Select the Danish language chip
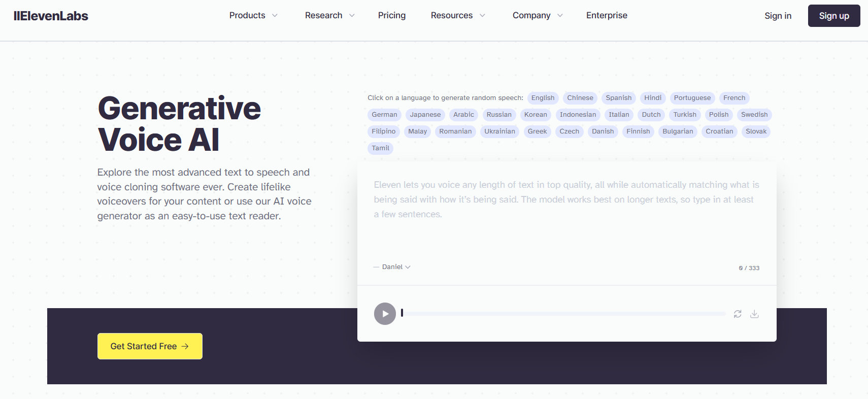 click(603, 131)
